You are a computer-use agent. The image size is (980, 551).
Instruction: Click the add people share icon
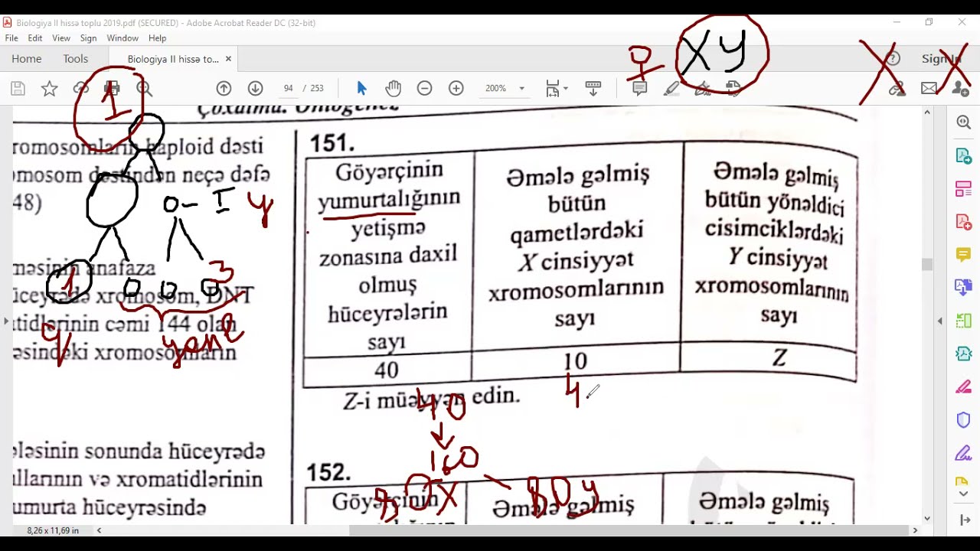[960, 89]
